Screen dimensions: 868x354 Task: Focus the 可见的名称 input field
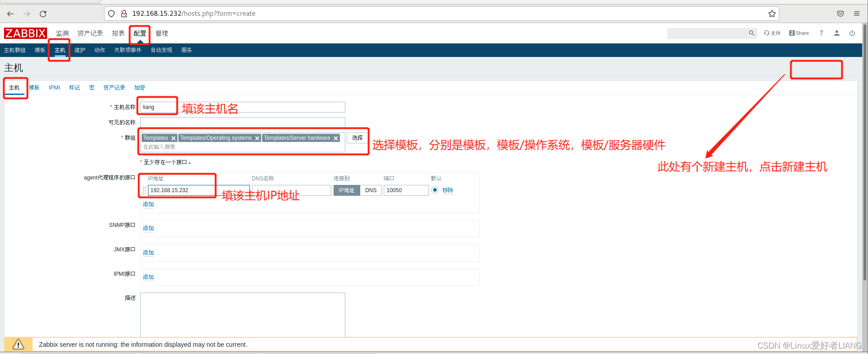click(x=243, y=123)
